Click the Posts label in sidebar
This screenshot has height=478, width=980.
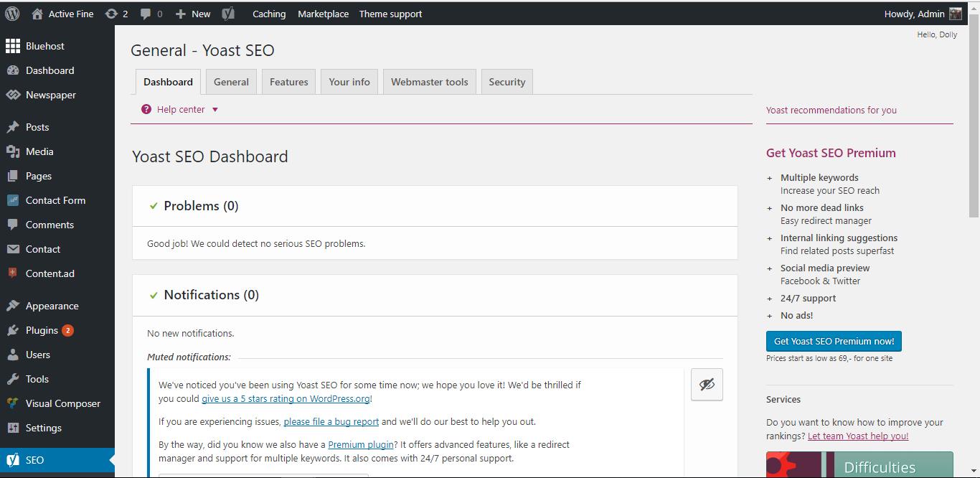pyautogui.click(x=37, y=127)
